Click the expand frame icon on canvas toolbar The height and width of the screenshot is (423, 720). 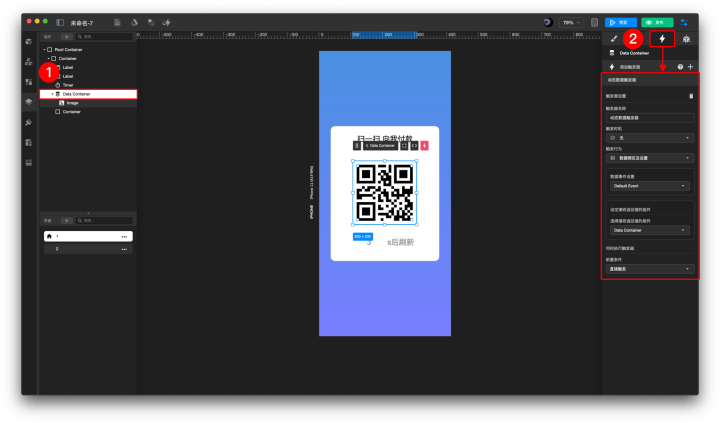(404, 146)
